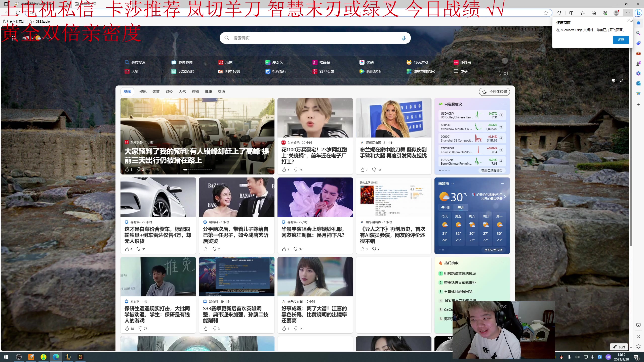The image size is (644, 362).
Task: Open Outlook from the Edge sidebar
Action: tap(638, 83)
